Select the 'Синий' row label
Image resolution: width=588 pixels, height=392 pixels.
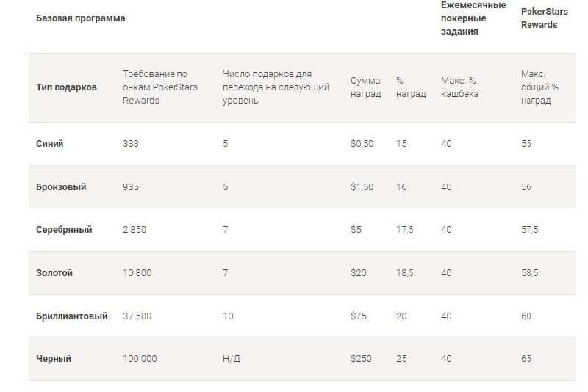click(50, 144)
